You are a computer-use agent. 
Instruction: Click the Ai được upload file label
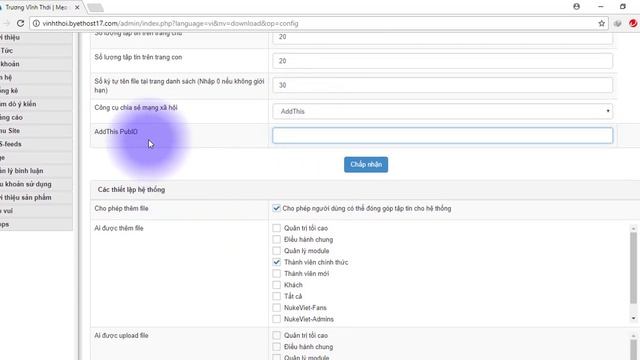(x=121, y=336)
